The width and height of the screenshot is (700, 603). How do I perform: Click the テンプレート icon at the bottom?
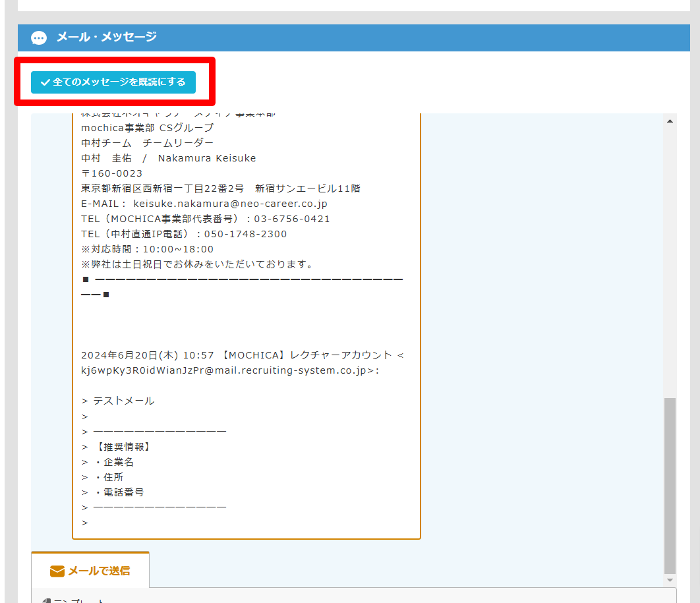[x=46, y=600]
